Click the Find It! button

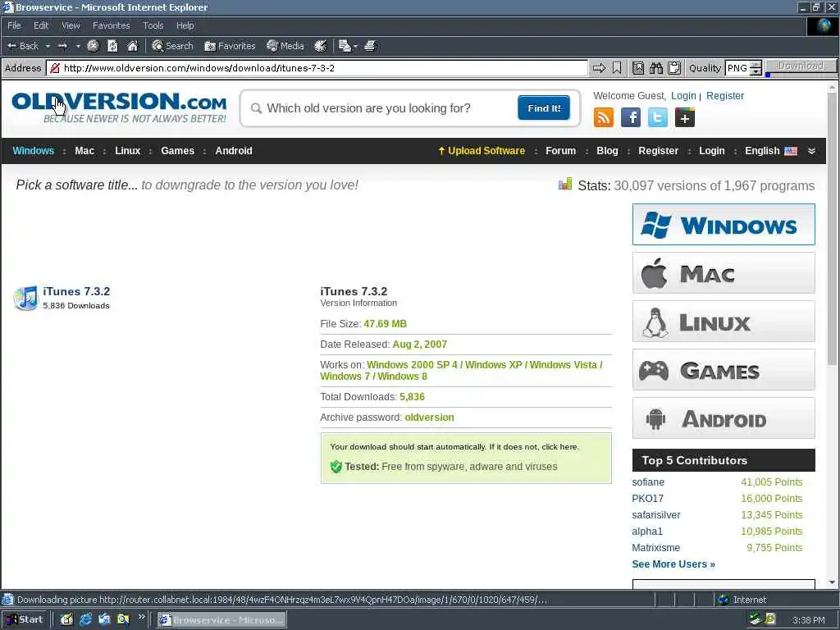(544, 108)
